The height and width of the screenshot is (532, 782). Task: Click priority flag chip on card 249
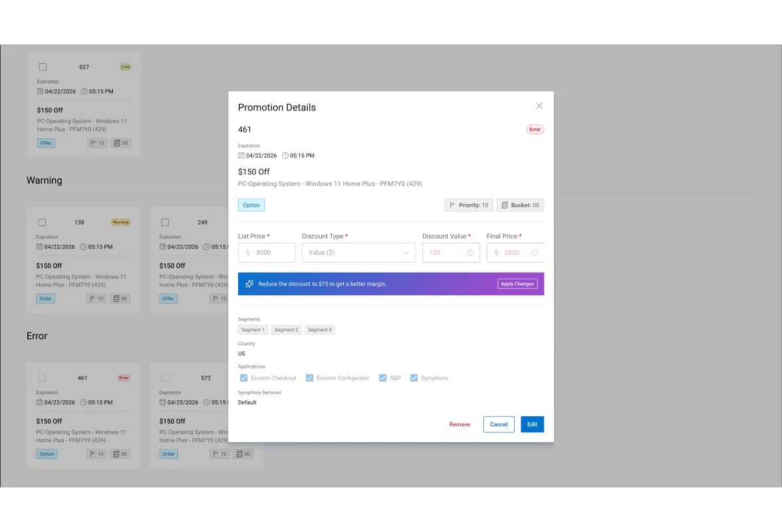219,299
